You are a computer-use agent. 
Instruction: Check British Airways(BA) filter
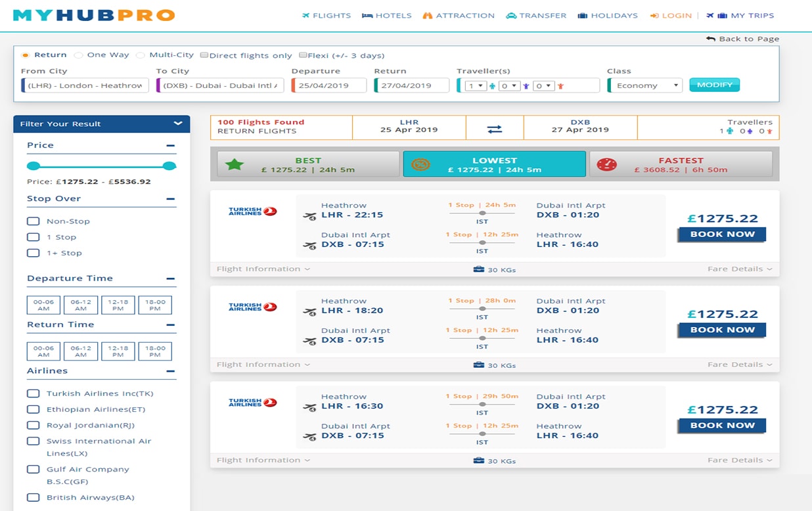pyautogui.click(x=33, y=497)
